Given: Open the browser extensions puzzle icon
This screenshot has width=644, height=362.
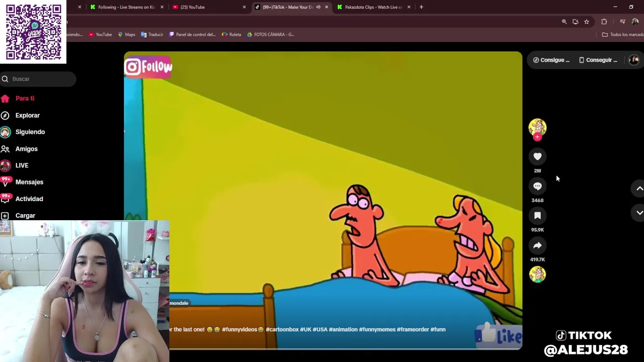Looking at the screenshot, I should pos(604,22).
